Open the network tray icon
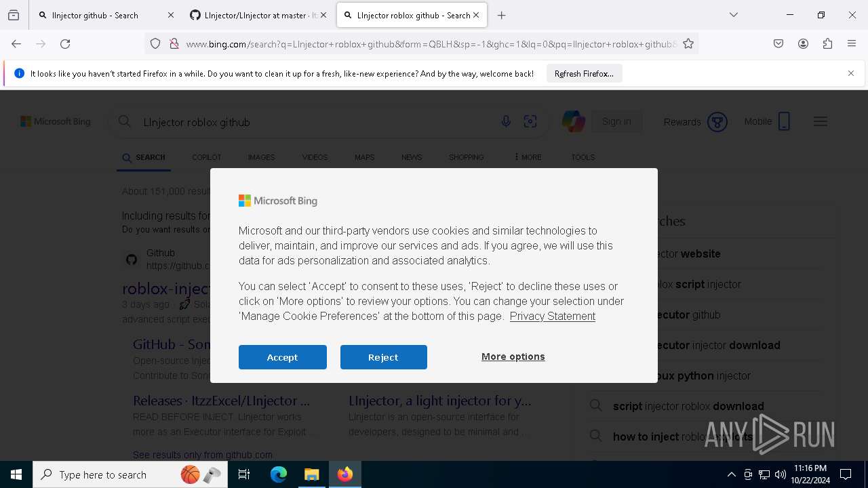 pyautogui.click(x=764, y=474)
